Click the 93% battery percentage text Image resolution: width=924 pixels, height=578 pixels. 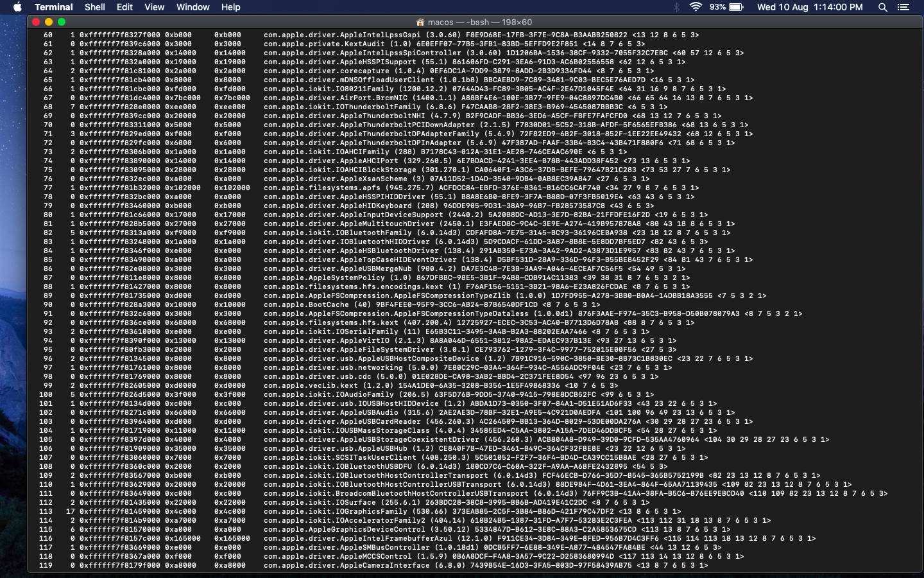pyautogui.click(x=717, y=7)
